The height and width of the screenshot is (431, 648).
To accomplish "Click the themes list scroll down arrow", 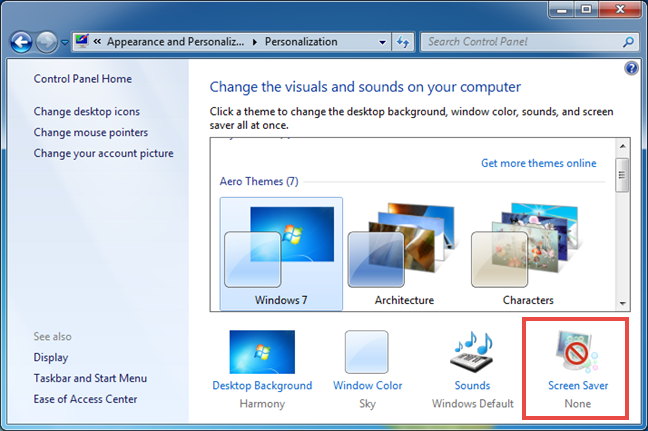I will click(622, 304).
